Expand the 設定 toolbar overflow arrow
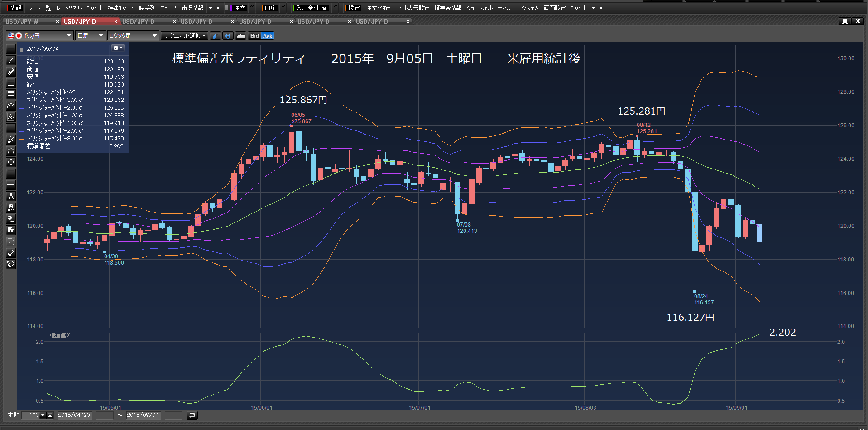868x430 pixels. point(593,8)
